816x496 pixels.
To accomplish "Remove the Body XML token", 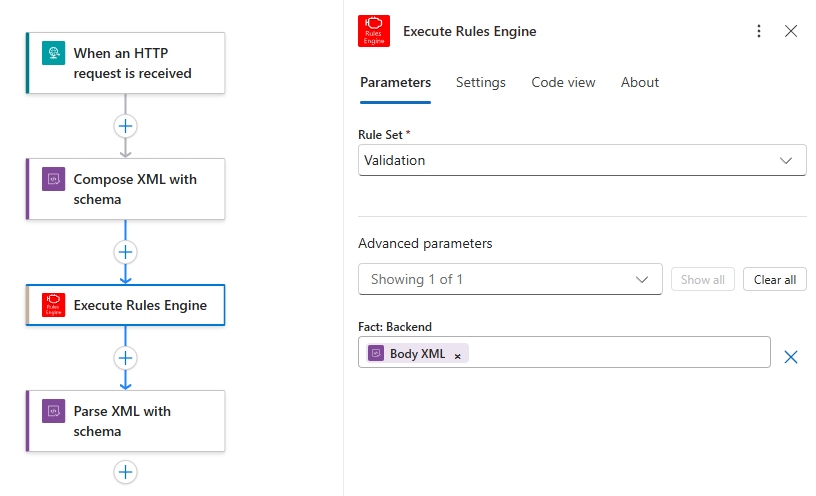I will (x=457, y=357).
